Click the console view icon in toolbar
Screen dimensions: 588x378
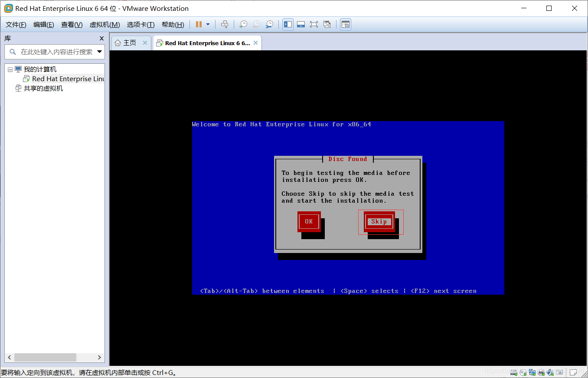pyautogui.click(x=346, y=24)
